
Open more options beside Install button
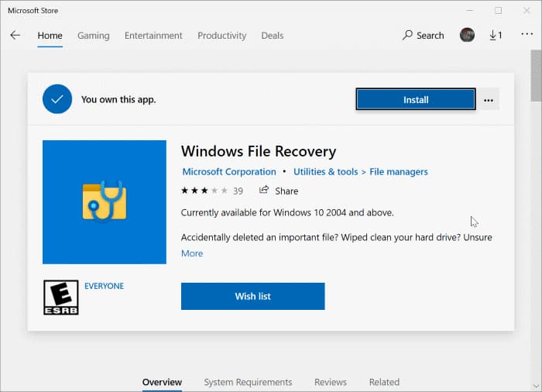tap(489, 101)
